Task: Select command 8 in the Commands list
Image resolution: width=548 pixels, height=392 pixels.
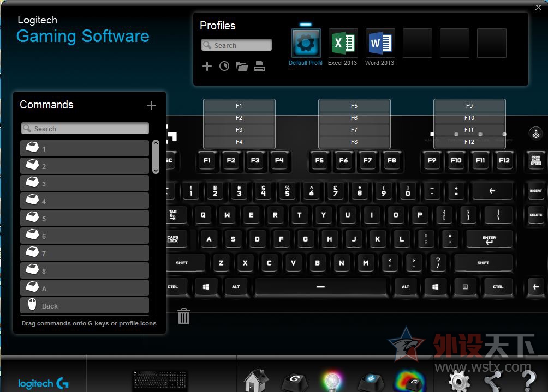Action: tap(85, 270)
